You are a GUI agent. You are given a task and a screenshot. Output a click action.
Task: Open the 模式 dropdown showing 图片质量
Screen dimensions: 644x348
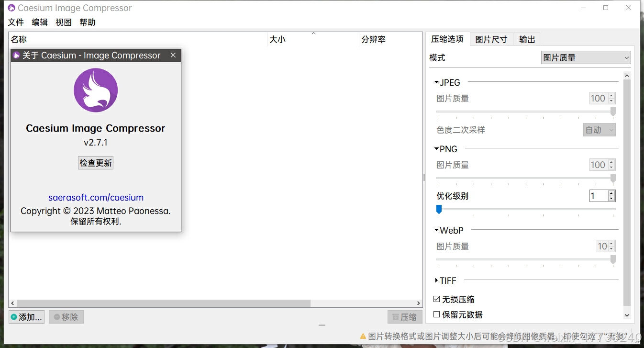coord(586,57)
